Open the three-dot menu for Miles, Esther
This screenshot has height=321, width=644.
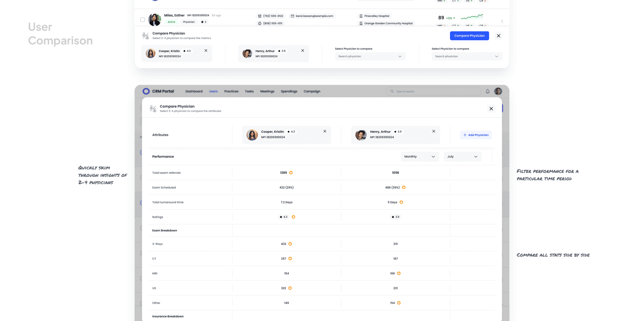[x=502, y=21]
